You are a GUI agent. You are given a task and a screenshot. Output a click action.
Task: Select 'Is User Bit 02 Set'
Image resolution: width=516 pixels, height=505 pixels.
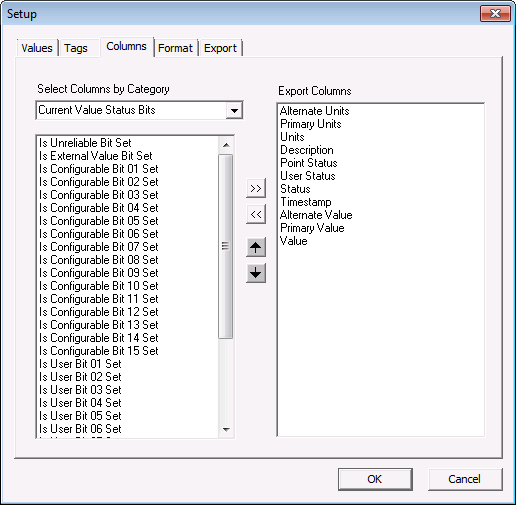tap(80, 377)
